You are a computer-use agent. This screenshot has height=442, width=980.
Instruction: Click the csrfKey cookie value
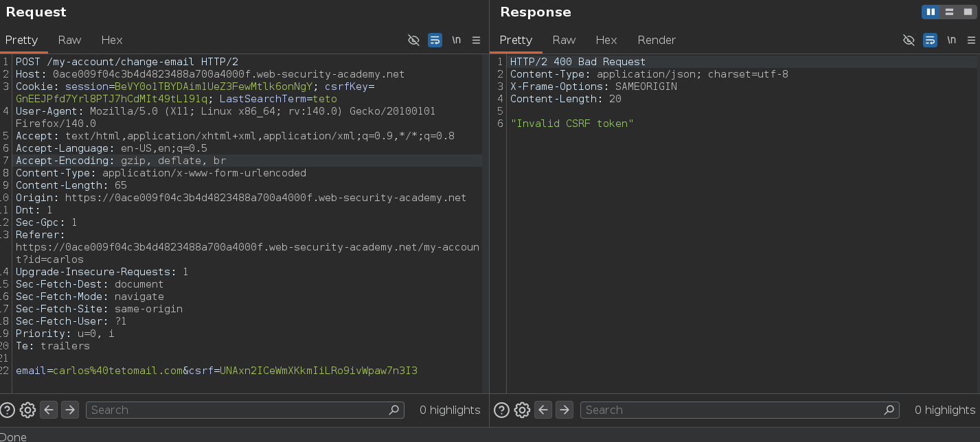pos(111,99)
